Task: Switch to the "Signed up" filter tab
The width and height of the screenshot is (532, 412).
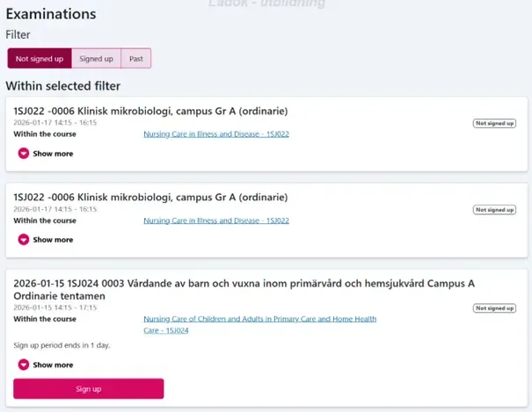Action: click(96, 59)
